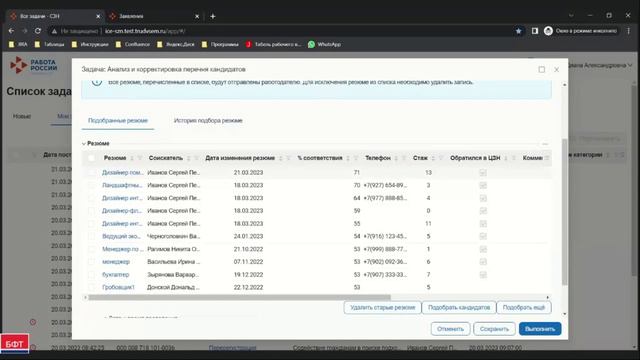
Task: Sort by % соответствия column
Action: (x=348, y=158)
